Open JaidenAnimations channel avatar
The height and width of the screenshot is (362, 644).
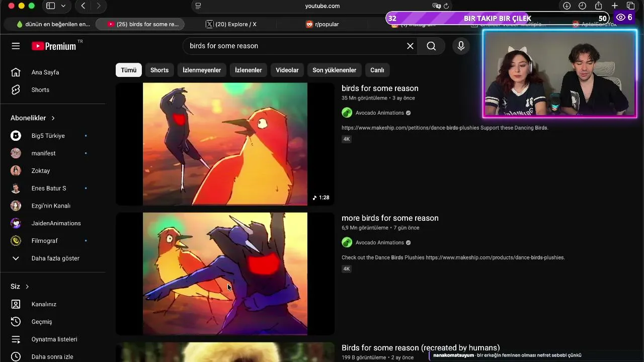(x=16, y=223)
